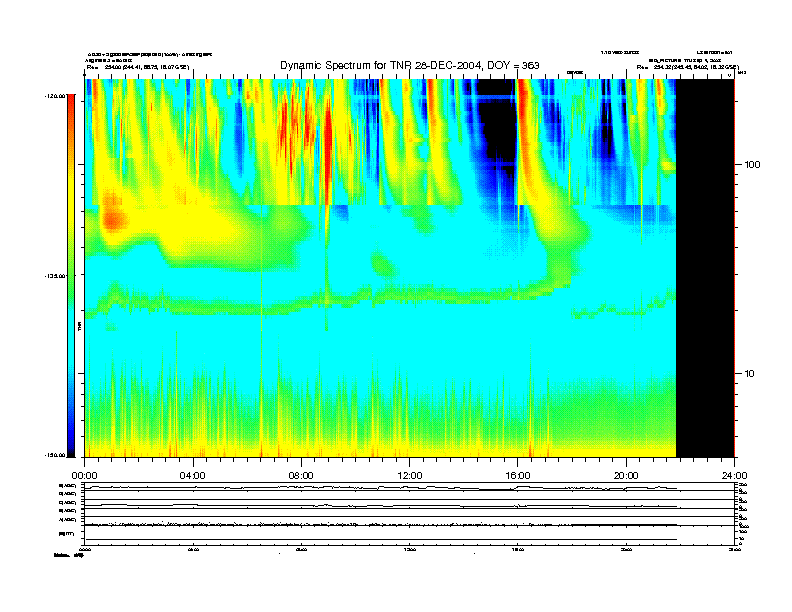Click the black data-gap area after 22:00
This screenshot has height=612, width=792.
(x=705, y=268)
